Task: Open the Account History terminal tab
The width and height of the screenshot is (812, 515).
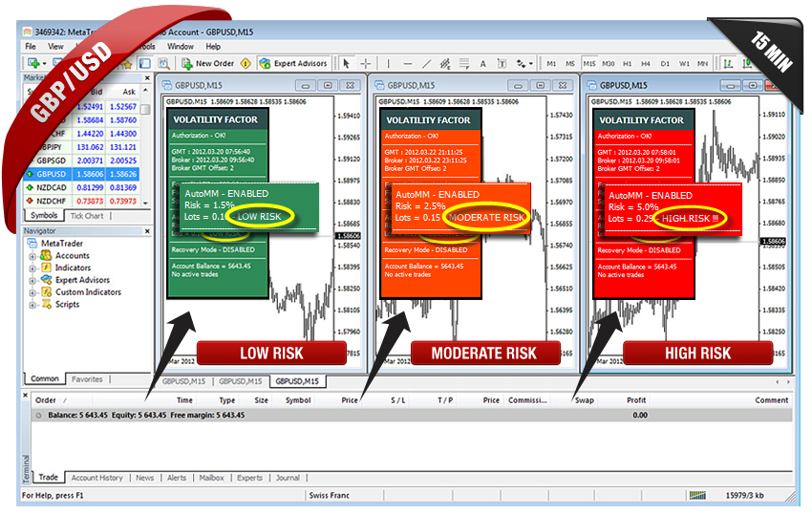Action: 96,478
